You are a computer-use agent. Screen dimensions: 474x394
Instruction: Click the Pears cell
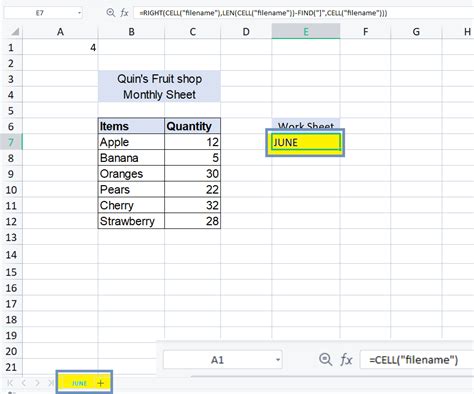tap(131, 189)
